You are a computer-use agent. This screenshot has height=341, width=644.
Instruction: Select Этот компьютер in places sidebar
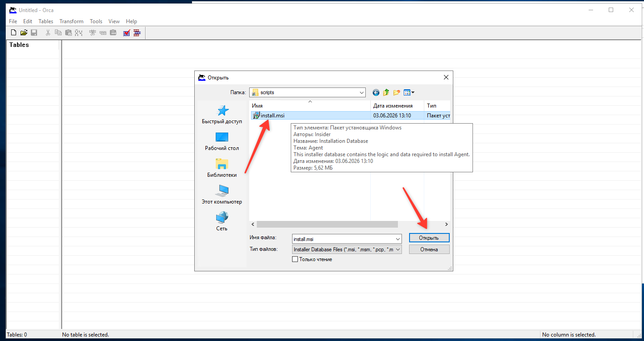pos(222,195)
